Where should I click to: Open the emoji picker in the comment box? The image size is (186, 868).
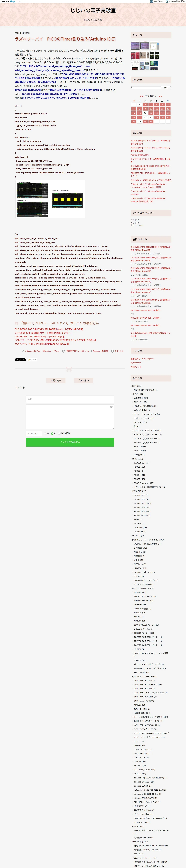click(111, 407)
